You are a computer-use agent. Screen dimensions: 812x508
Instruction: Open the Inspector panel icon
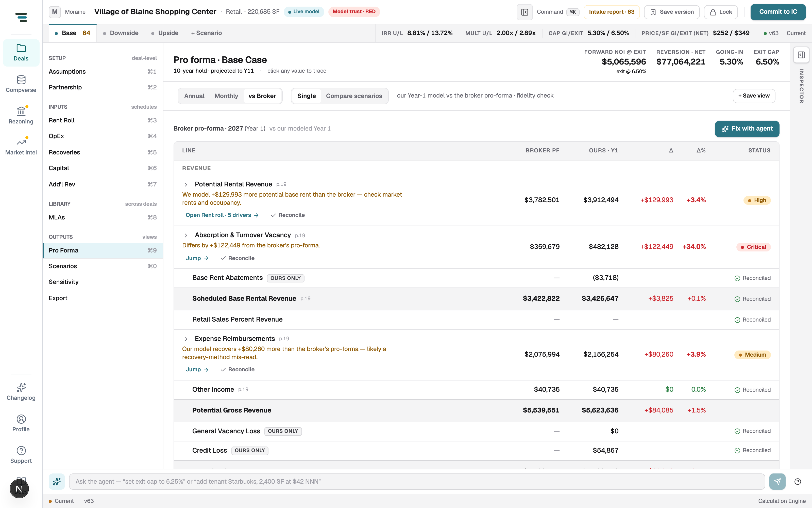pyautogui.click(x=801, y=55)
